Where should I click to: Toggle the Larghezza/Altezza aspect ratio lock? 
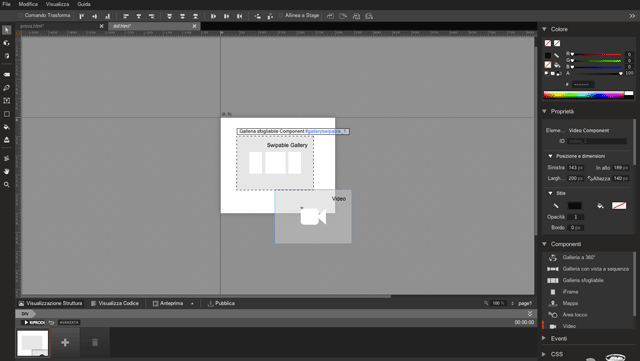click(x=590, y=178)
